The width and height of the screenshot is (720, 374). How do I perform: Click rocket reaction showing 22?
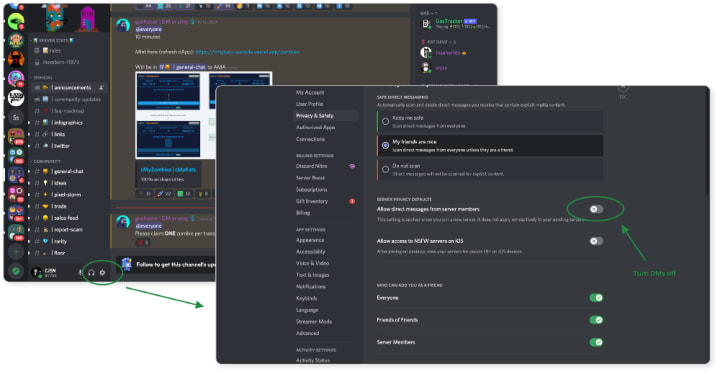tap(163, 194)
